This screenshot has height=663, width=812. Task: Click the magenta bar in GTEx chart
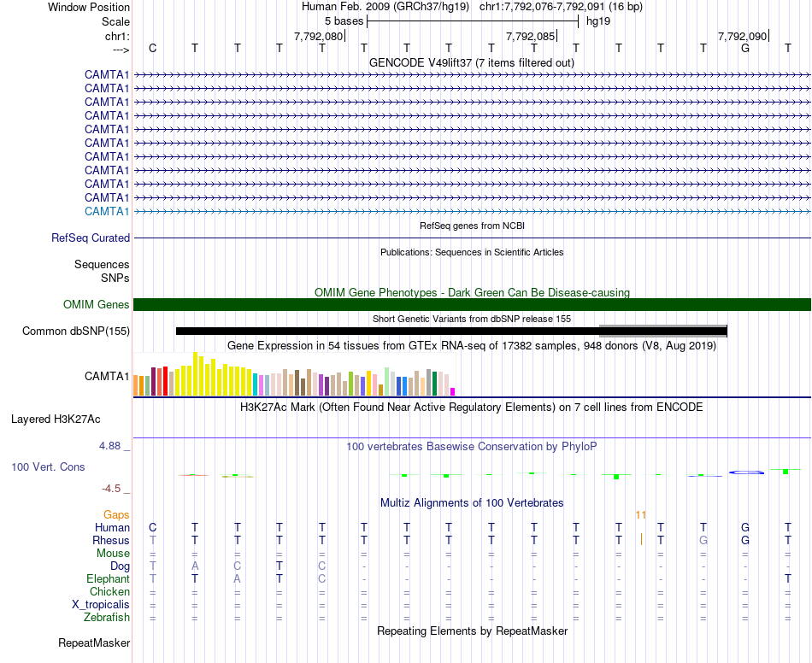click(x=452, y=392)
